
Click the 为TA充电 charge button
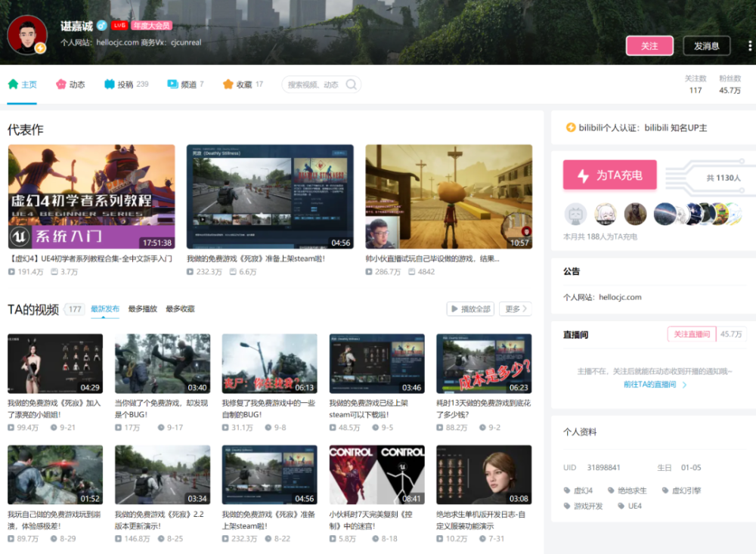(x=610, y=175)
